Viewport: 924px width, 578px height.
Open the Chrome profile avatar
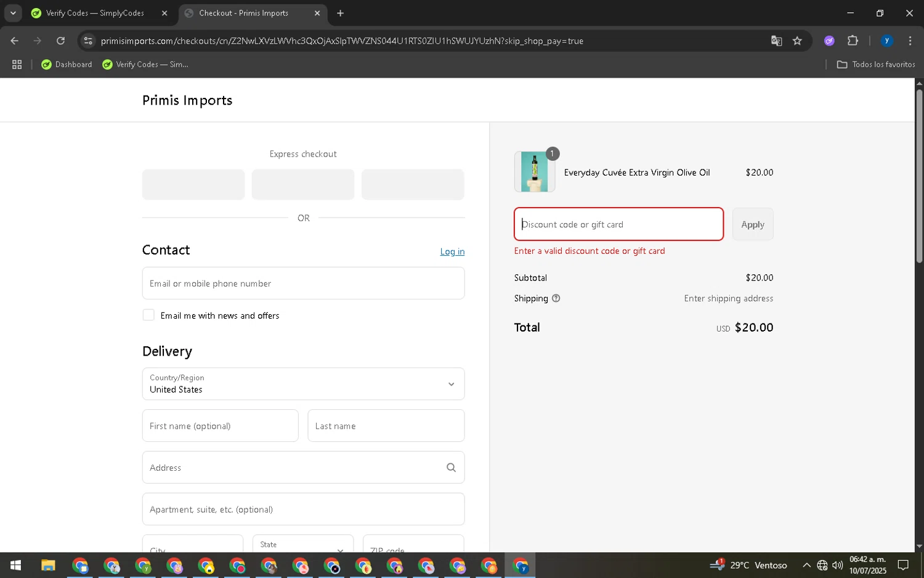pos(886,41)
